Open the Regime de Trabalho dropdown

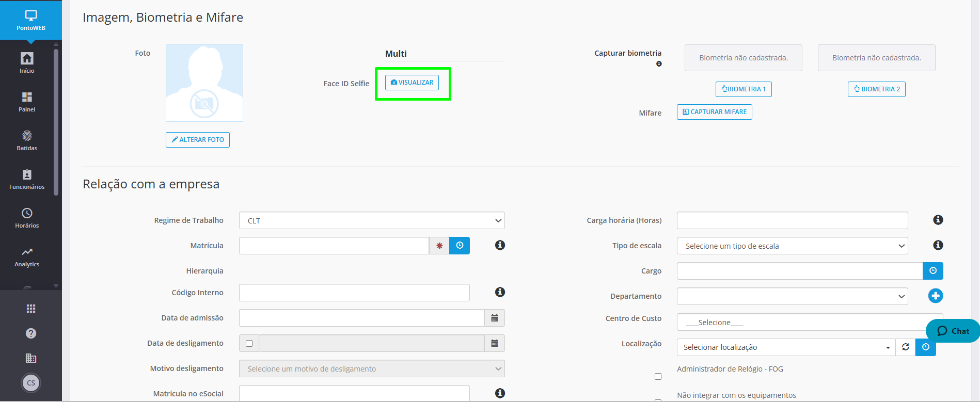(372, 220)
